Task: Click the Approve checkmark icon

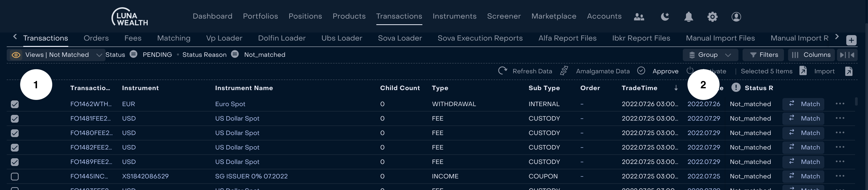Action: pyautogui.click(x=641, y=71)
